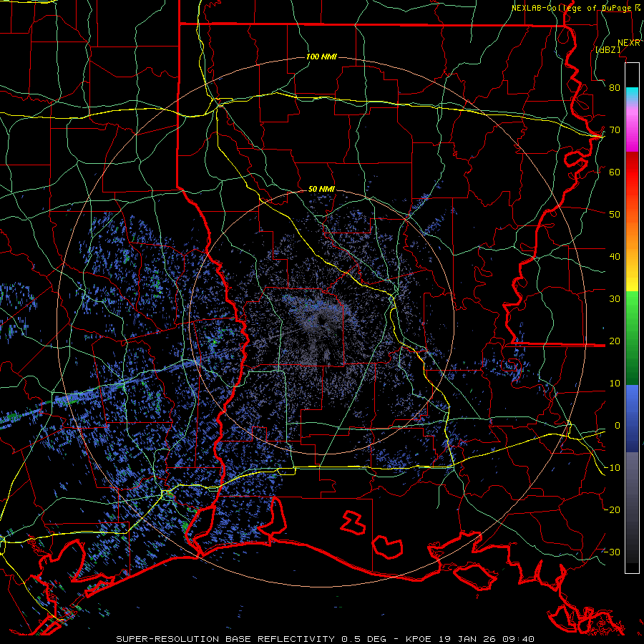The width and height of the screenshot is (644, 644).
Task: Click the 100 NMI range ring label
Action: [x=321, y=57]
